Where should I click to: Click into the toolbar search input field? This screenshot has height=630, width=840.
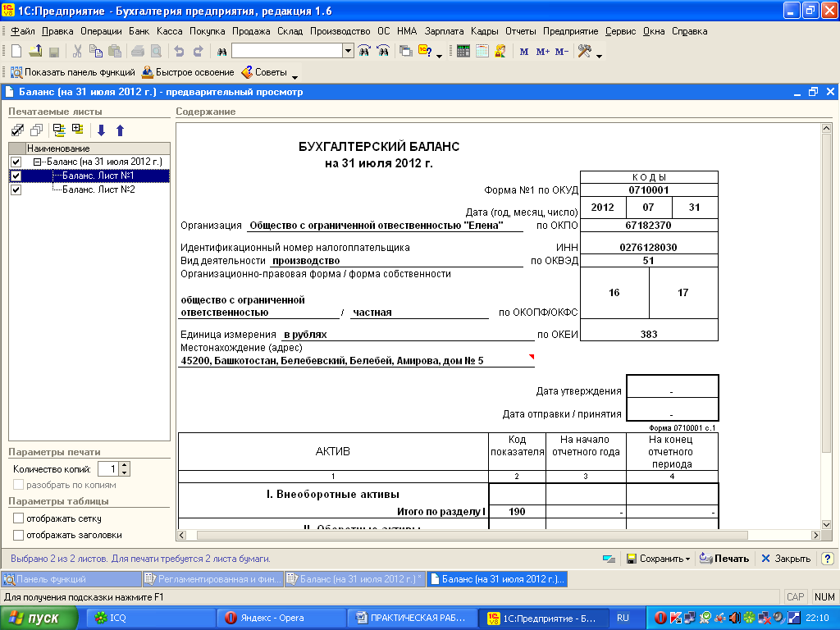287,51
